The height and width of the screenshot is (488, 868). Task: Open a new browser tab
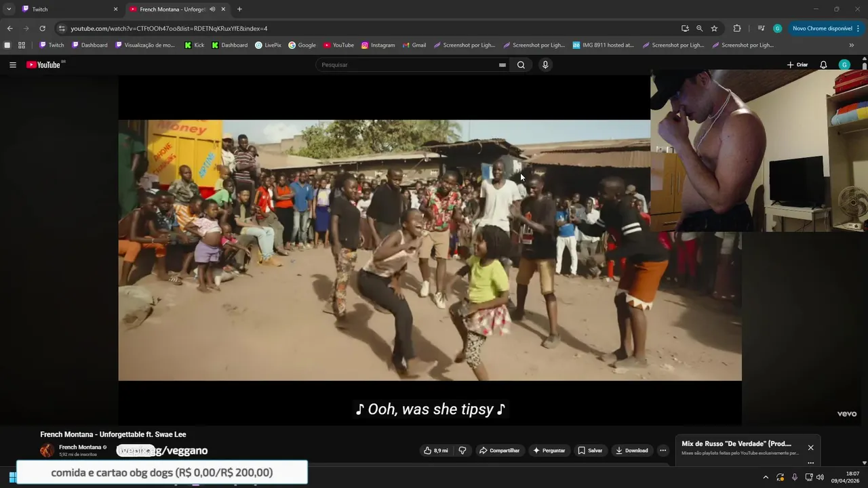[x=239, y=9]
